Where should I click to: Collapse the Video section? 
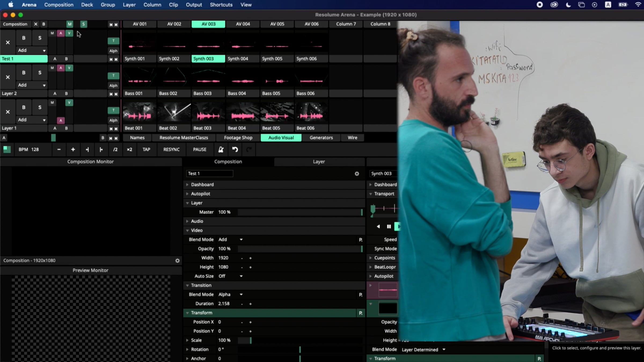tap(187, 230)
